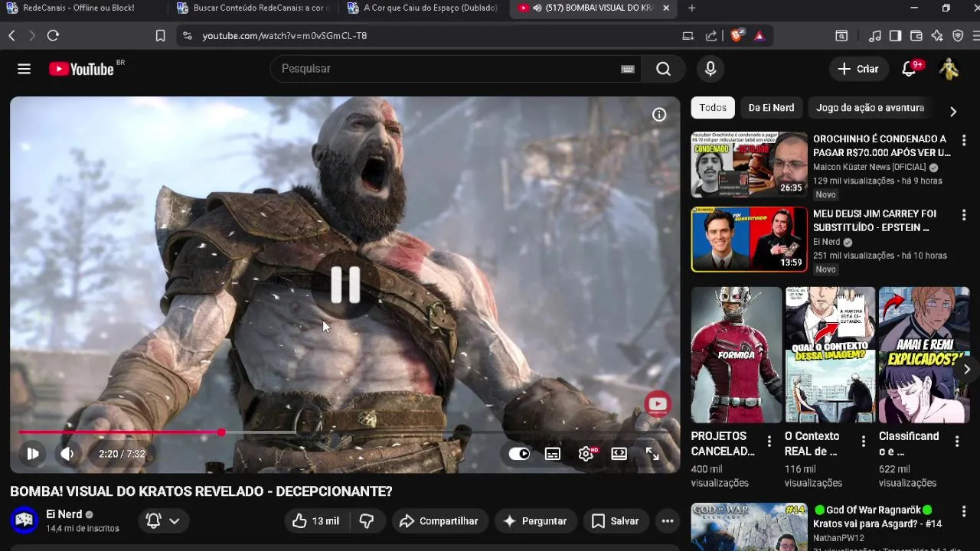
Task: Go back in browser history
Action: [11, 36]
